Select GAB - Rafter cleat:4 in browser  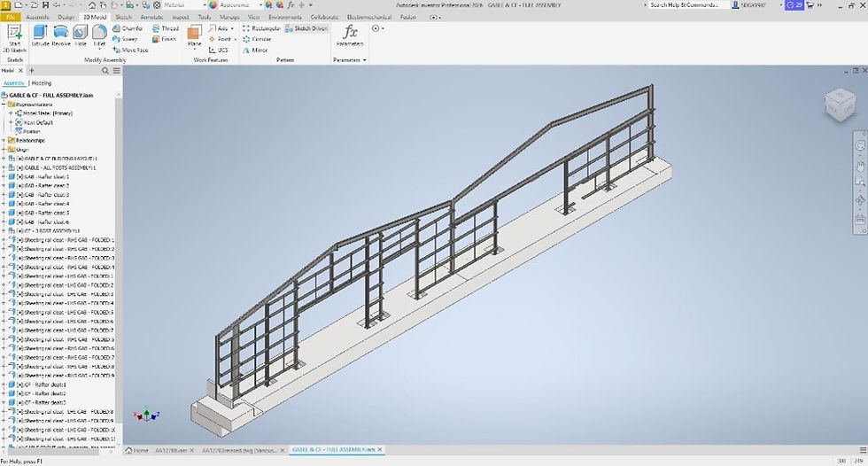tap(43, 204)
